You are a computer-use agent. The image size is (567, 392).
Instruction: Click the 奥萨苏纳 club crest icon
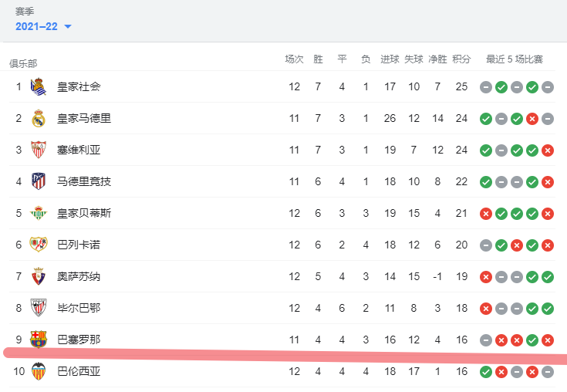pyautogui.click(x=39, y=276)
